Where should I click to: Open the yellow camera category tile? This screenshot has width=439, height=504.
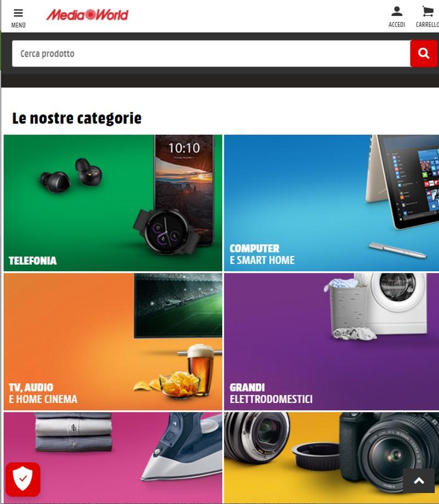[x=331, y=458]
